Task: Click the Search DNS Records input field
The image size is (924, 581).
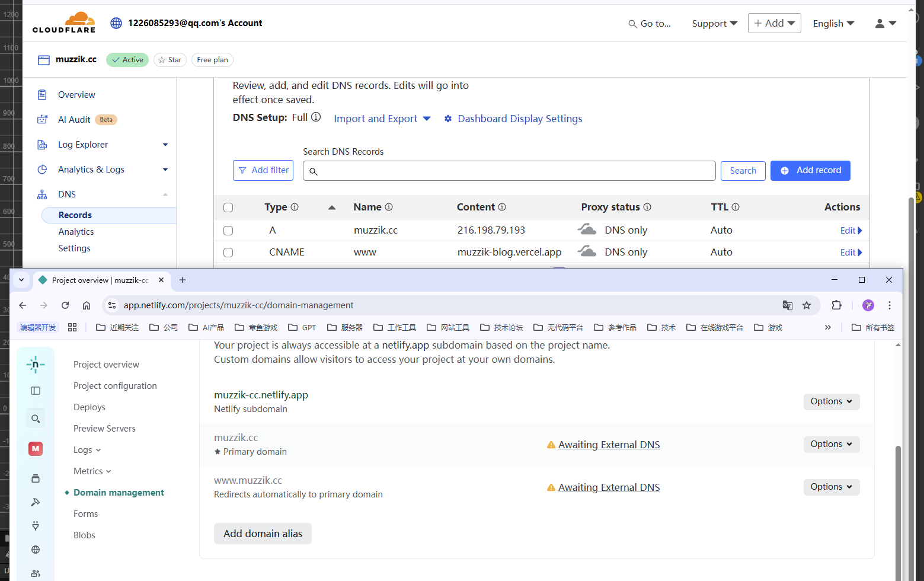Action: coord(509,171)
